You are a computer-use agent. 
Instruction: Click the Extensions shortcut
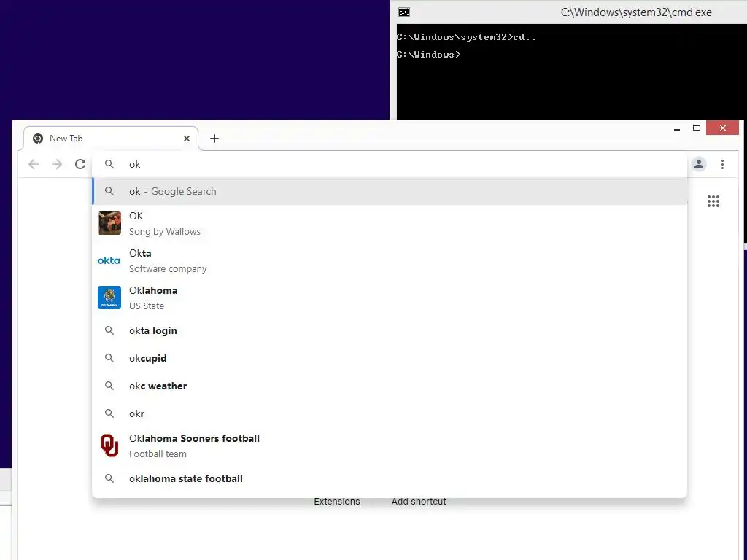click(x=337, y=502)
